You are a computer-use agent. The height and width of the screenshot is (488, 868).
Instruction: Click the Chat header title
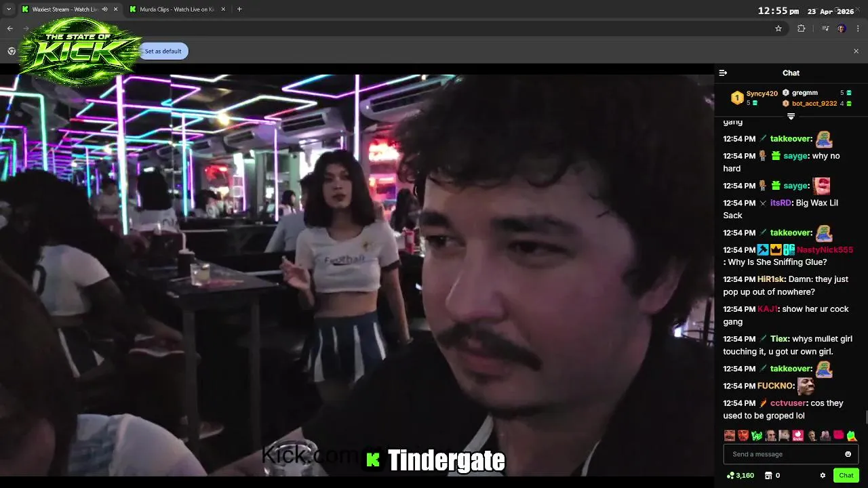pyautogui.click(x=791, y=73)
